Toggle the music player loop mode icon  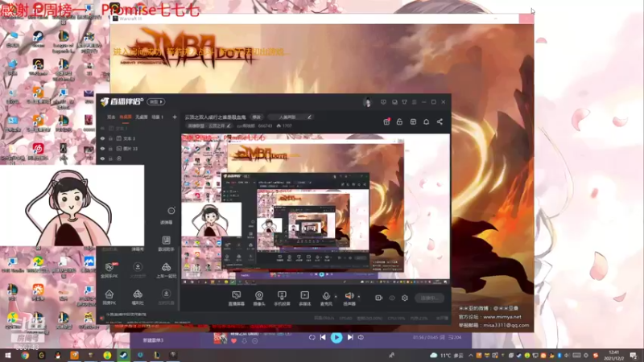[x=312, y=337]
